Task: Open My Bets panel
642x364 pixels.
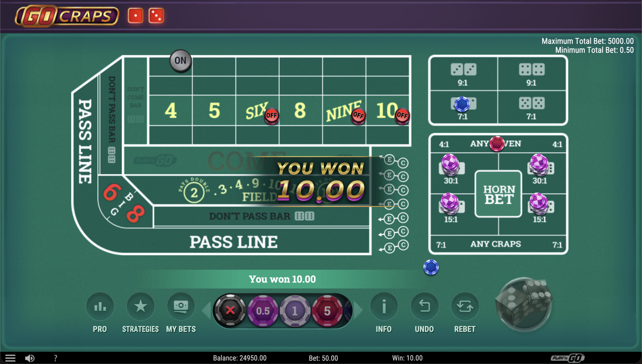Action: 181,306
